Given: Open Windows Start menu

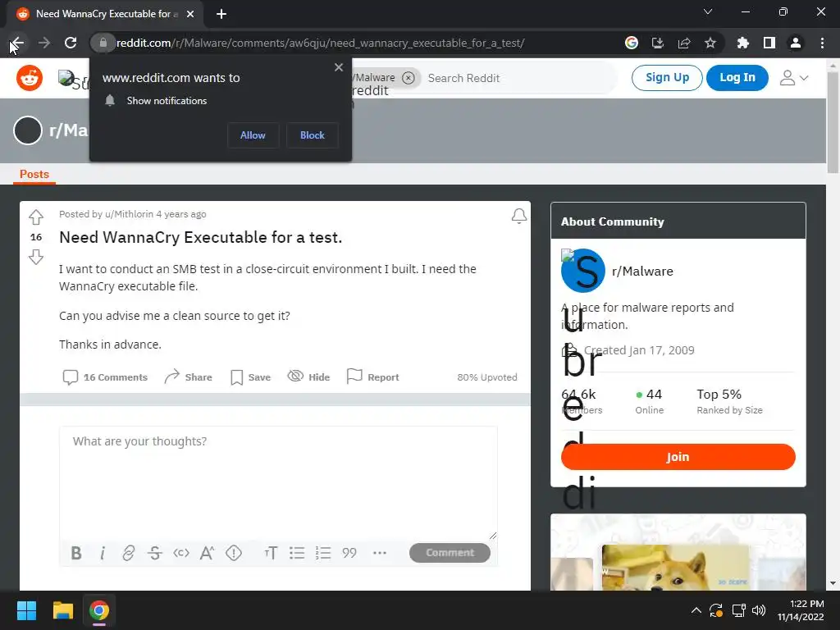Looking at the screenshot, I should pos(26,610).
